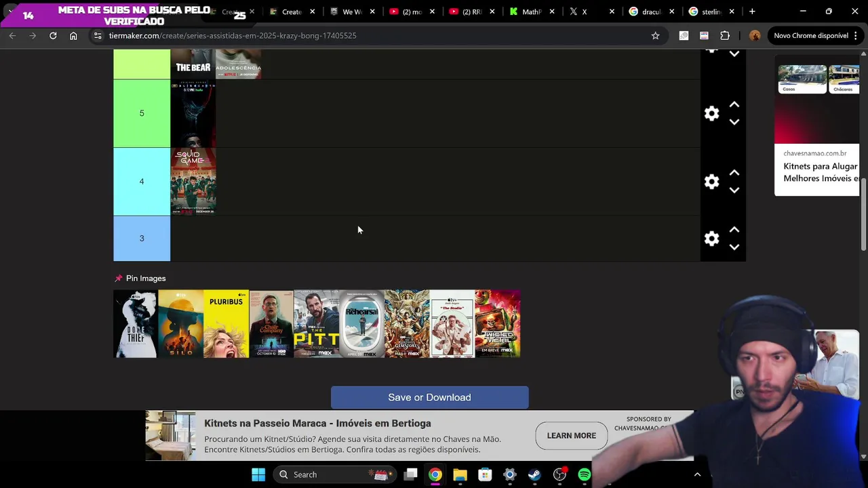Open the browser extensions puzzle icon
This screenshot has height=488, width=868.
pyautogui.click(x=725, y=35)
